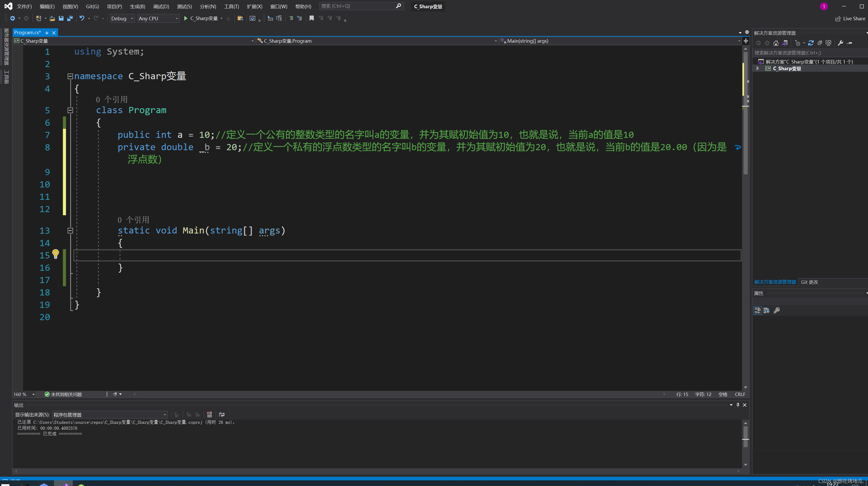Screen dimensions: 868x486
Task: Collapse the Main method code block
Action: (70, 231)
